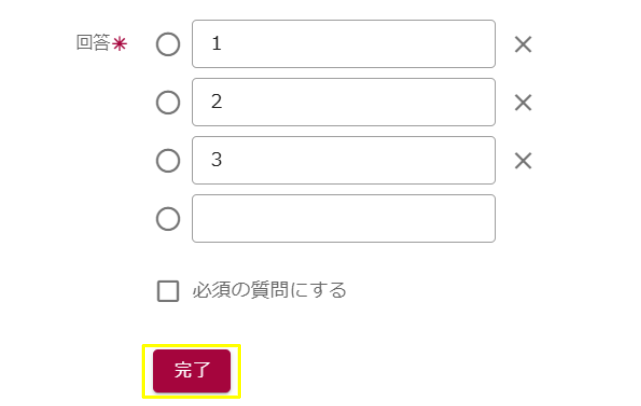The height and width of the screenshot is (406, 641).
Task: Click the 完了 text on the crimson button
Action: [x=192, y=370]
